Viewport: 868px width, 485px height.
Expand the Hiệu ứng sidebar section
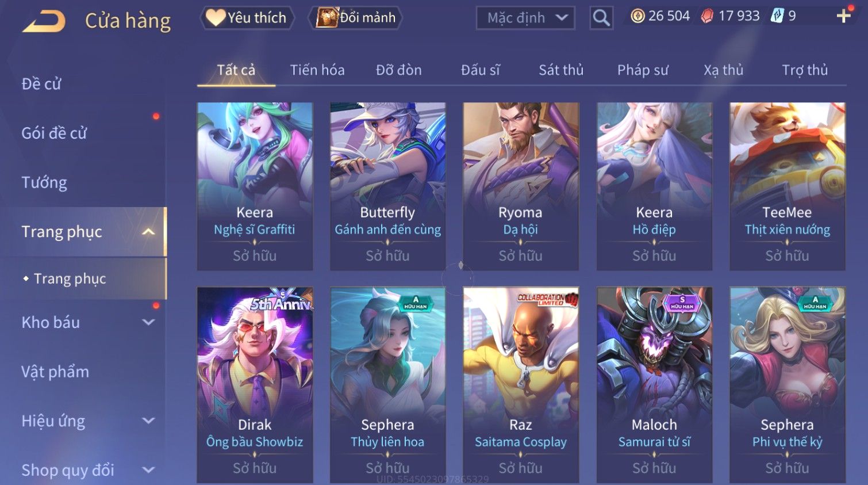(148, 421)
